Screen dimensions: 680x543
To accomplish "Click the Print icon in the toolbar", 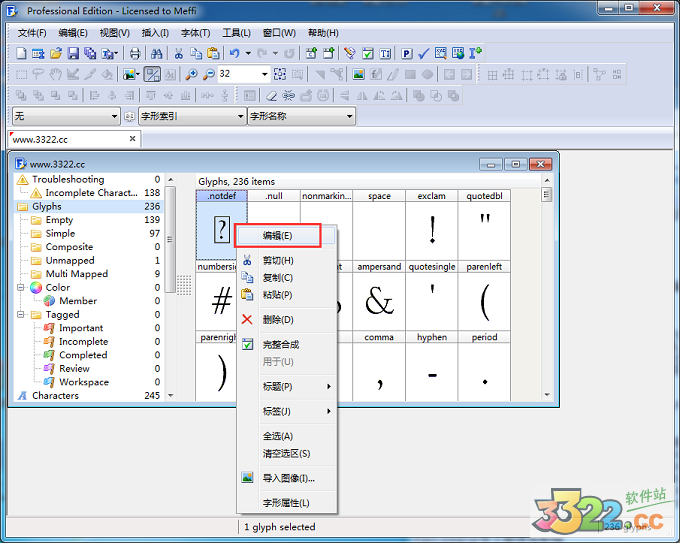I will pos(135,53).
